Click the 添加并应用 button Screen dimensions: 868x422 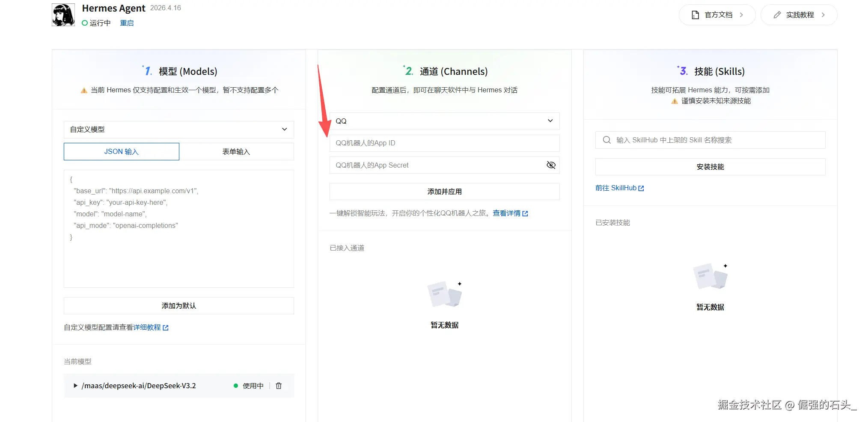coord(444,192)
